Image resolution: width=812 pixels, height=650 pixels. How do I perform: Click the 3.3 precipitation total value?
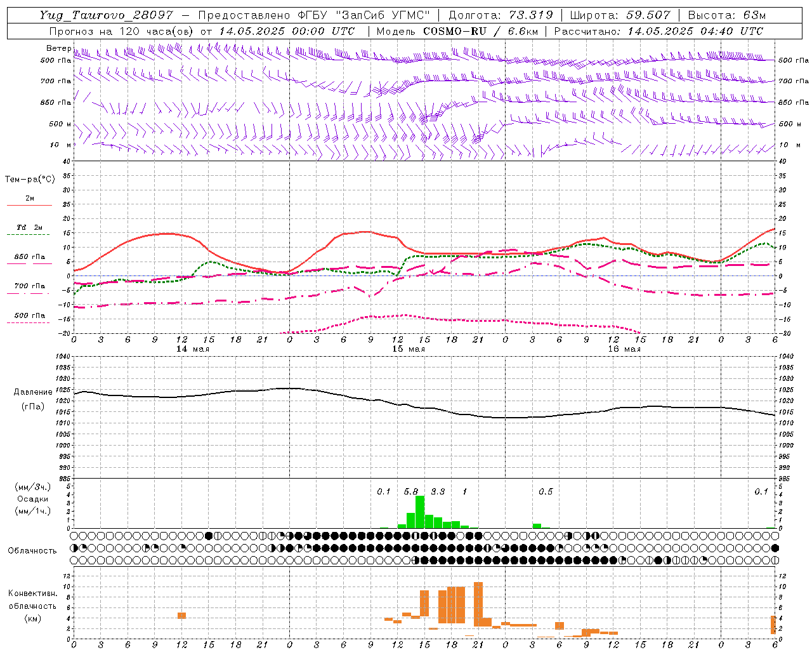click(x=438, y=492)
